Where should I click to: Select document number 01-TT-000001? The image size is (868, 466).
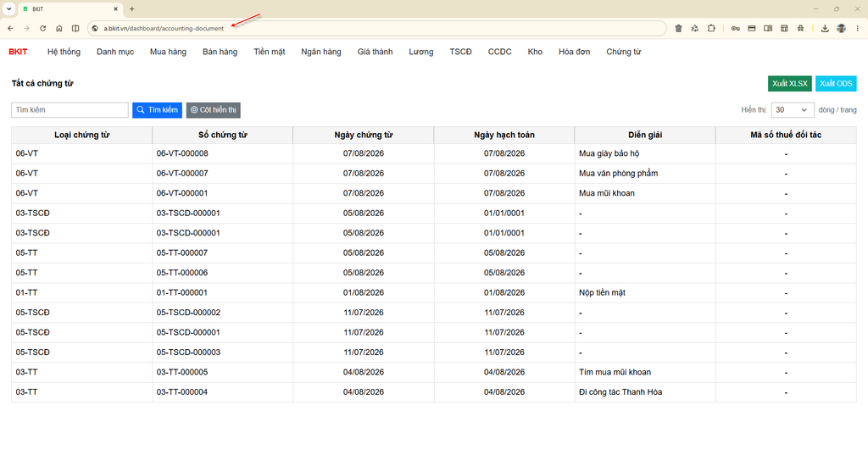point(182,292)
